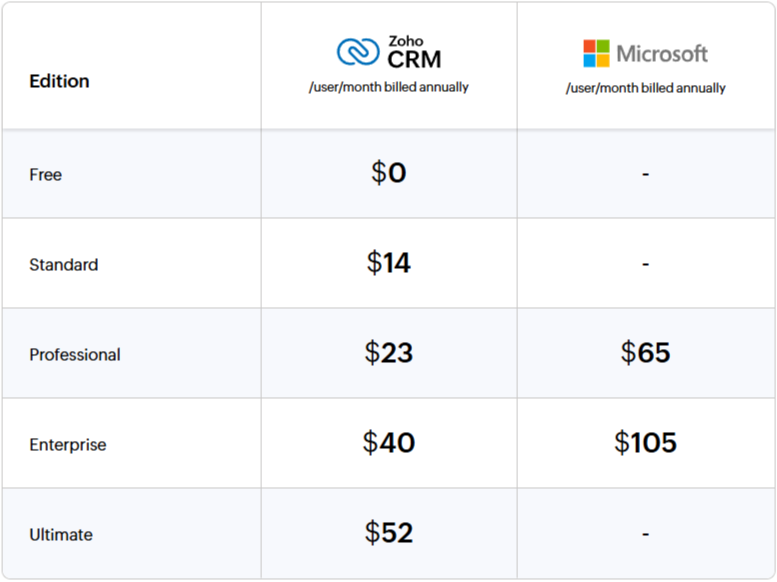777x582 pixels.
Task: Click billing note under Microsoft logo
Action: coord(646,88)
